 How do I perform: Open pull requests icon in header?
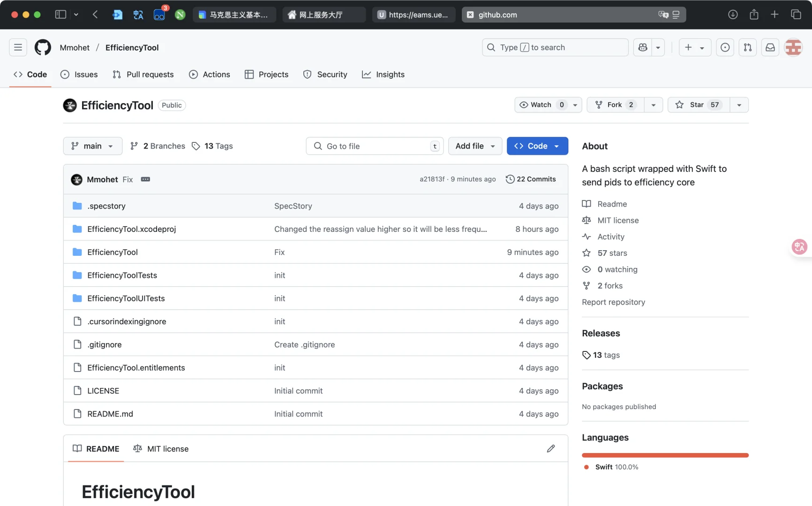pyautogui.click(x=748, y=47)
